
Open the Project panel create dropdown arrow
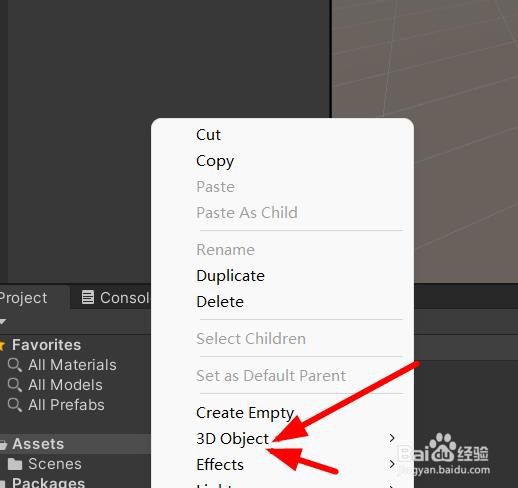(x=3, y=322)
